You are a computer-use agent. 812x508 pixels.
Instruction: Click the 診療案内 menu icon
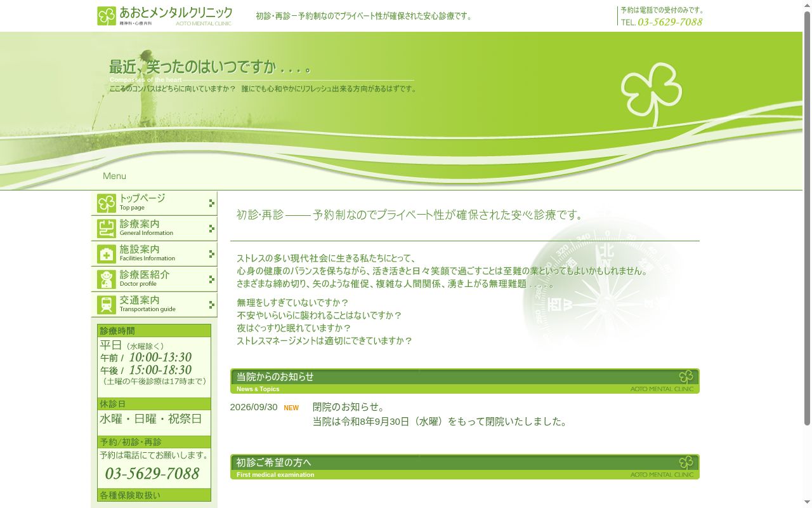[x=107, y=229]
